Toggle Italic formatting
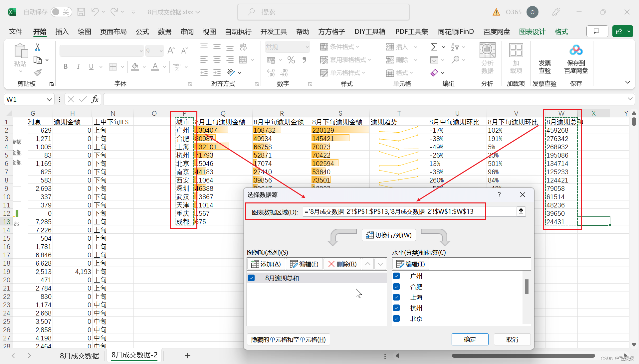This screenshot has height=364, width=639. tap(79, 66)
